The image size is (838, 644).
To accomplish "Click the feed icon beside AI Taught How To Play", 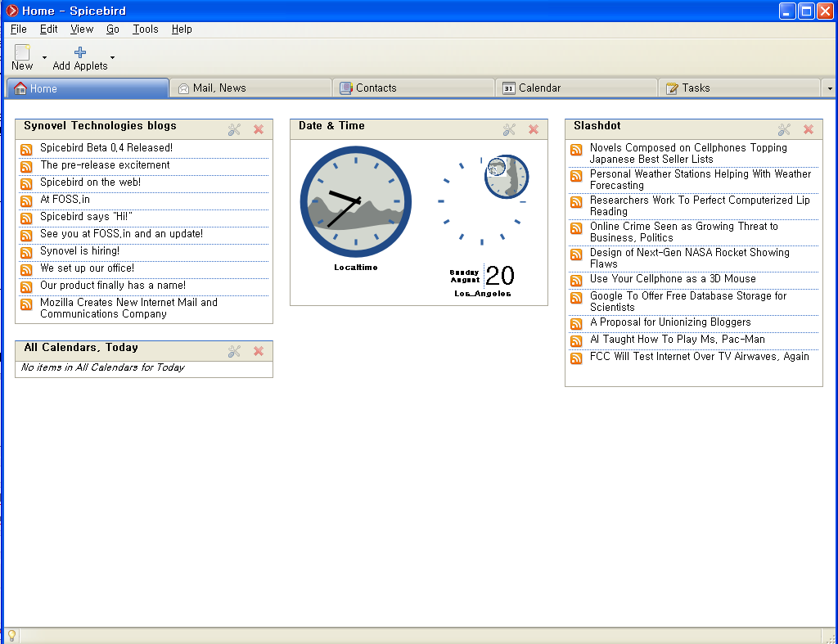I will (576, 341).
